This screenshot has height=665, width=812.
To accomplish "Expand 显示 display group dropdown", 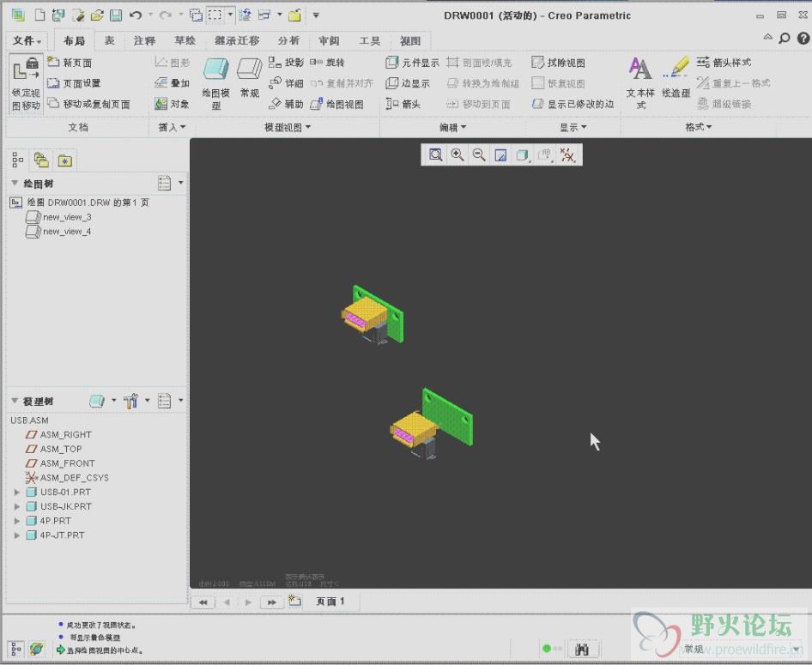I will 573,127.
